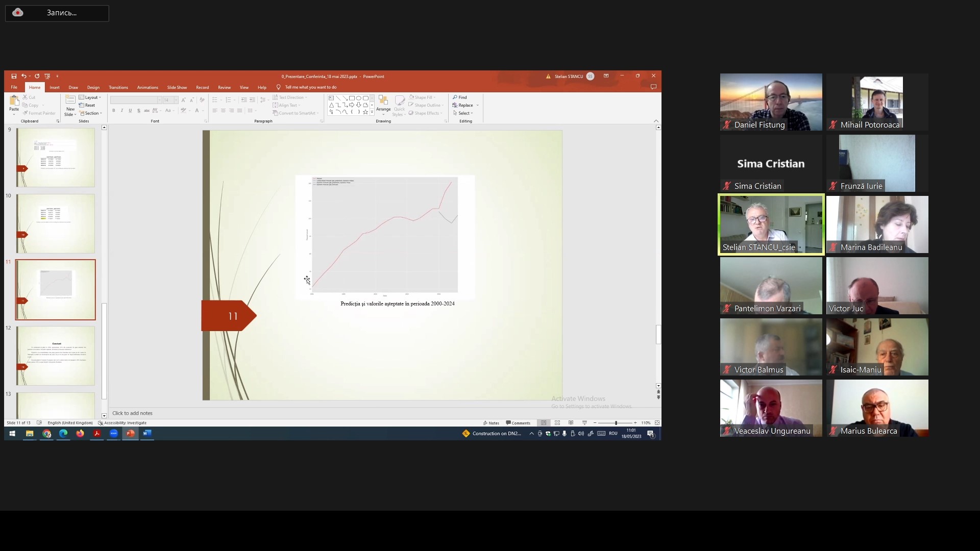Toggle center text alignment
The width and height of the screenshot is (980, 551).
(x=223, y=111)
